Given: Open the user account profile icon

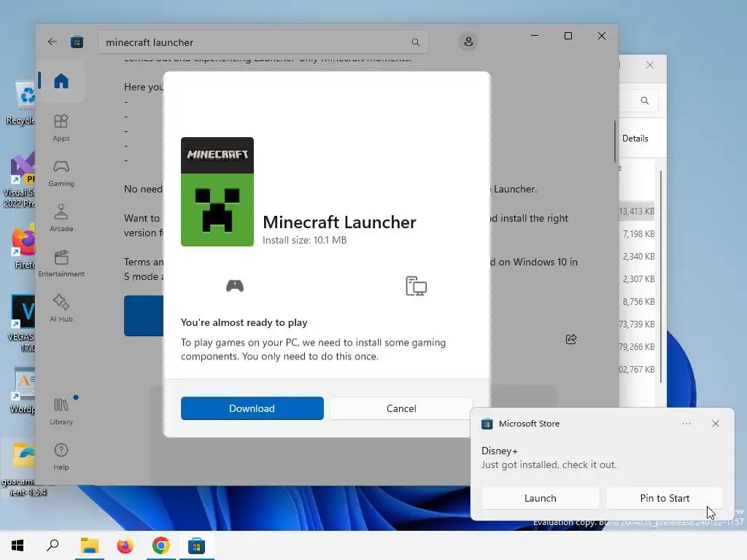Looking at the screenshot, I should 468,42.
